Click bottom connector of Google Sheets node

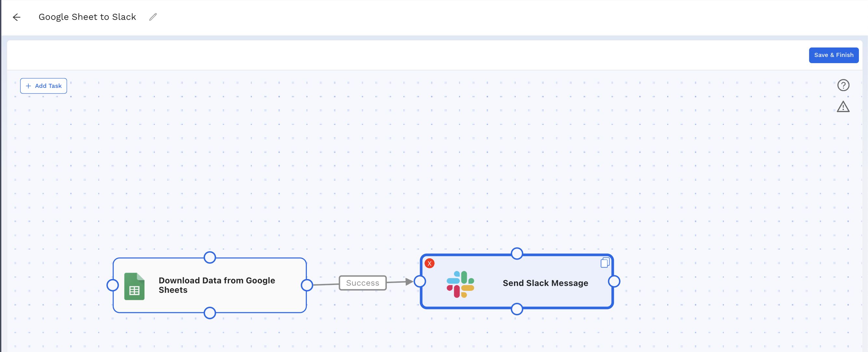coord(210,313)
